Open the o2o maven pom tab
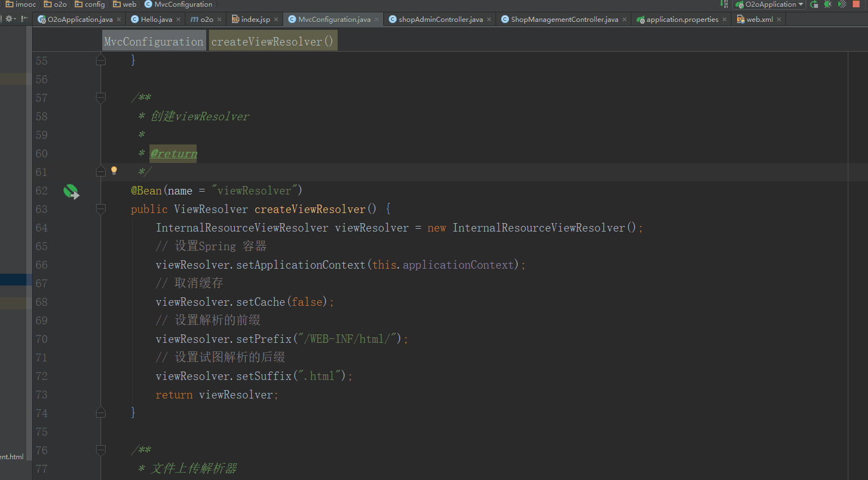This screenshot has height=480, width=868. (x=206, y=19)
